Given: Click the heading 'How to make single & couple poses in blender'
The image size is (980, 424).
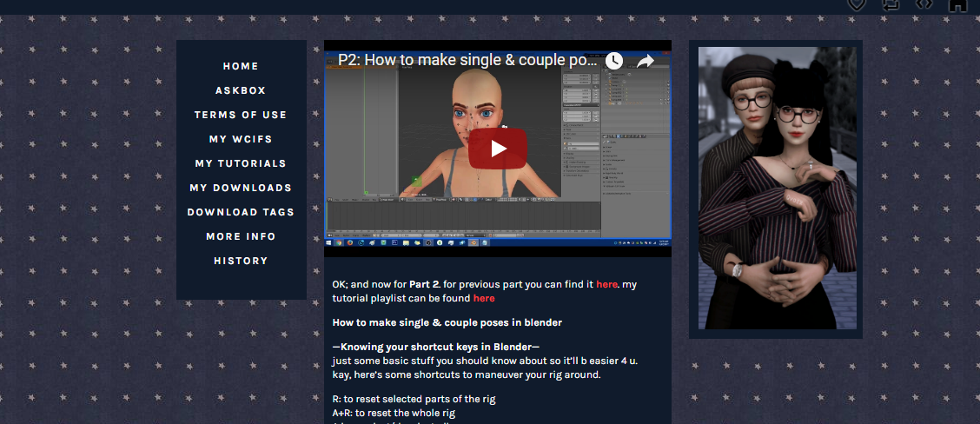Looking at the screenshot, I should coord(447,322).
